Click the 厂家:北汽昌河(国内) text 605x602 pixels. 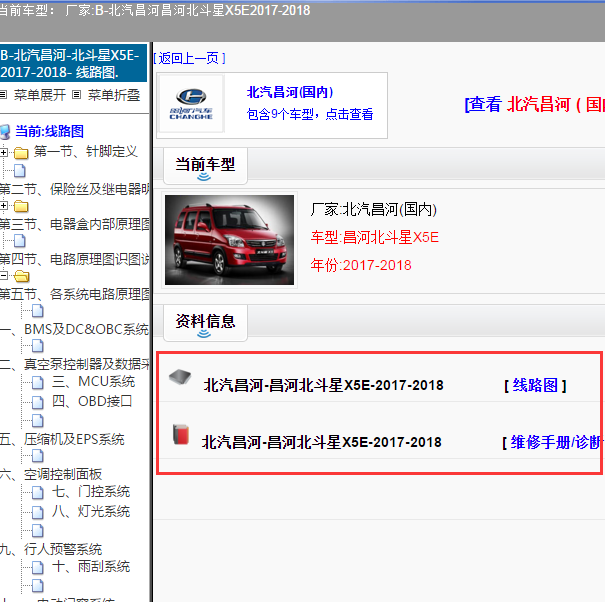373,210
